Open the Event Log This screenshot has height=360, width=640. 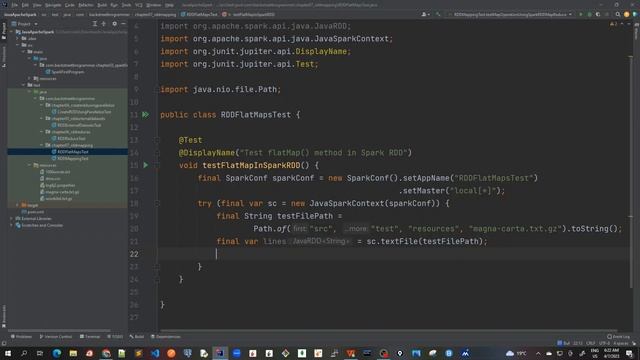[x=618, y=337]
